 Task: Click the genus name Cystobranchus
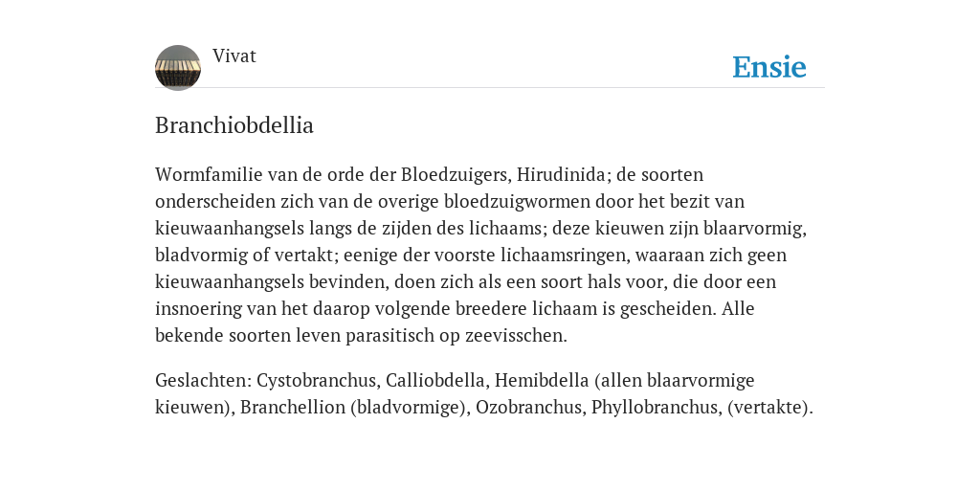point(318,380)
